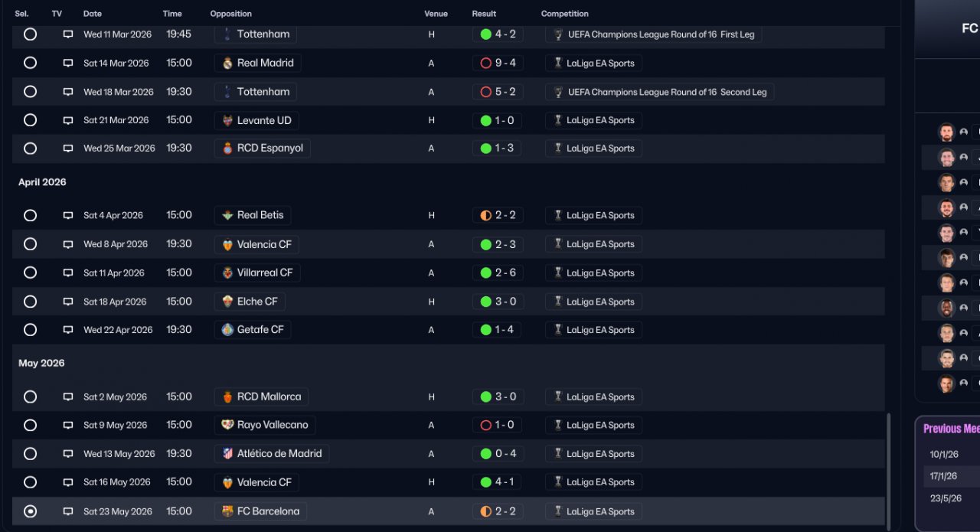
Task: Open the RCD Mallorca opposition link
Action: 269,397
